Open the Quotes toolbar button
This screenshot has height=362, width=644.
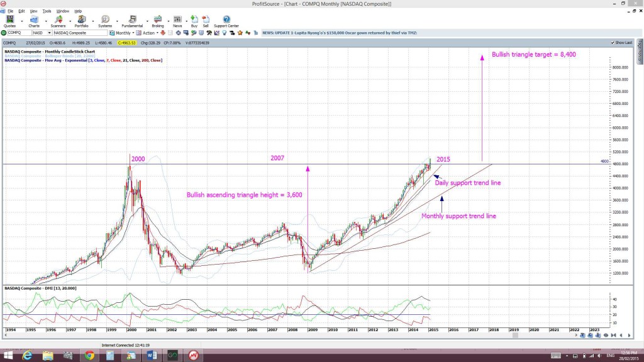point(9,21)
